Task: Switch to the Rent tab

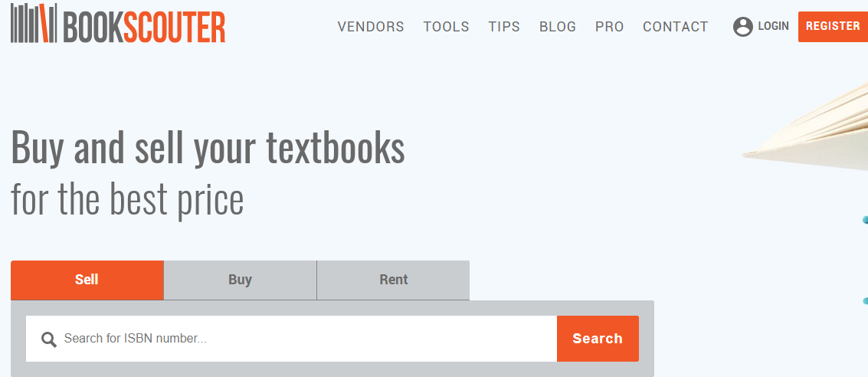Action: pos(394,280)
